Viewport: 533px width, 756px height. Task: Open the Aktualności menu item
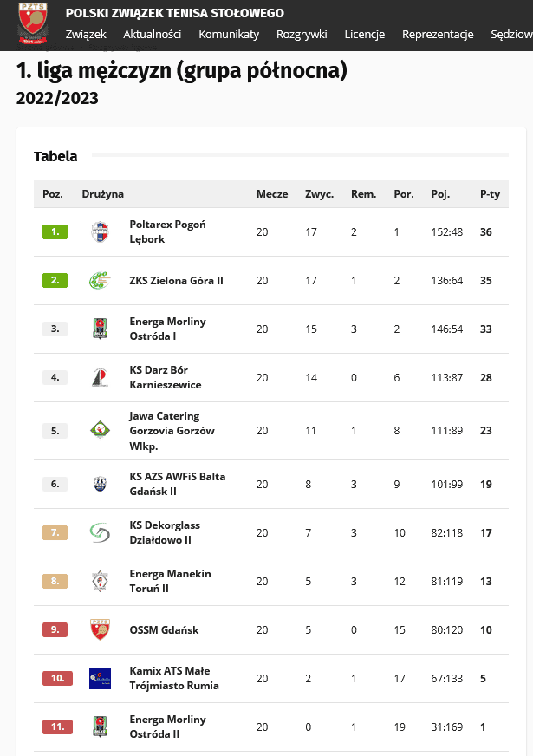tap(153, 34)
